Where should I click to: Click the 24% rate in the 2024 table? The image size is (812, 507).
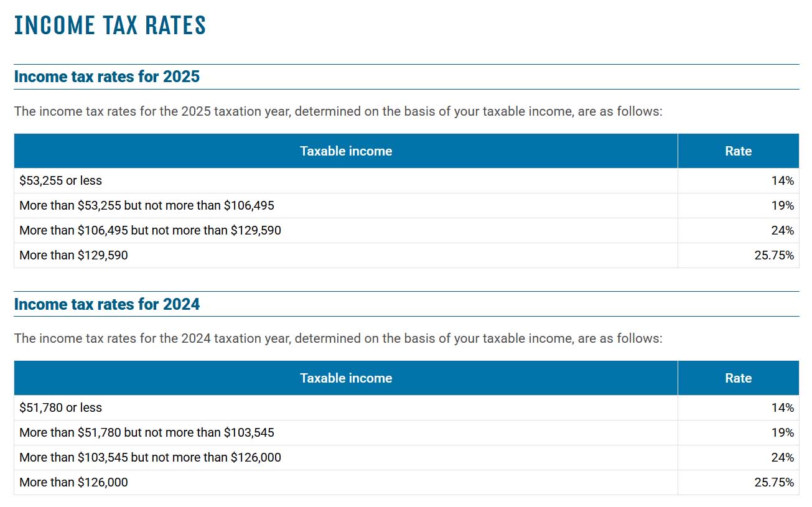tap(783, 457)
